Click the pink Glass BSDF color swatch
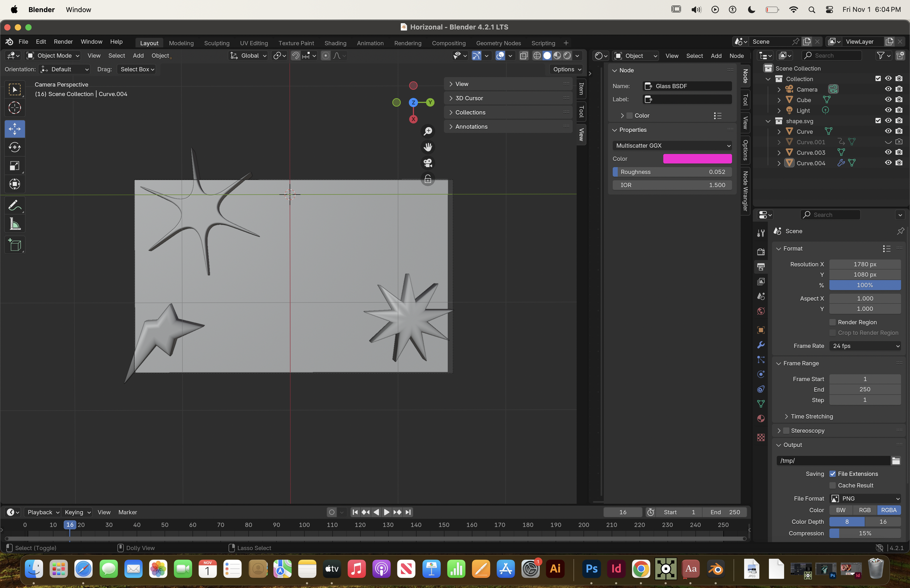The height and width of the screenshot is (588, 910). point(697,159)
